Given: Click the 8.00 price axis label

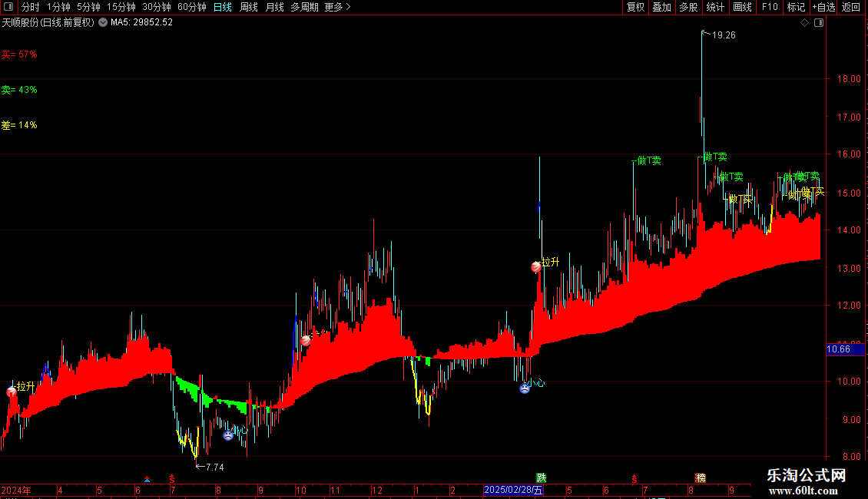Looking at the screenshot, I should (851, 457).
